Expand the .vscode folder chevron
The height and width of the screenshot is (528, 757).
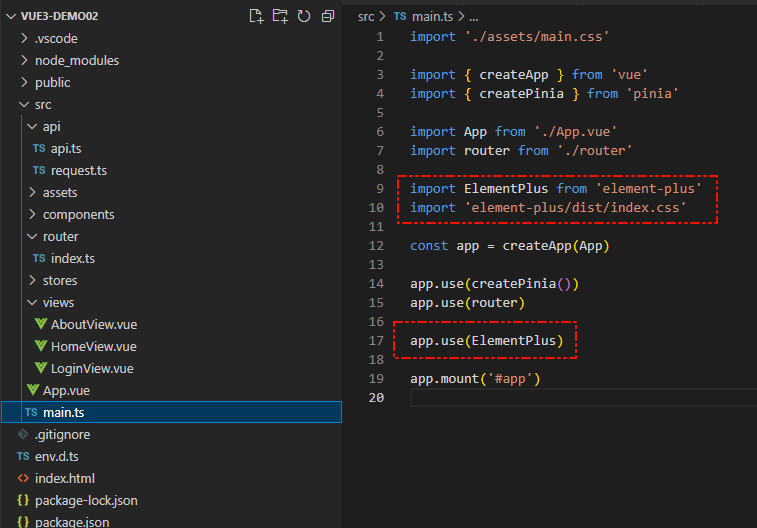24,38
